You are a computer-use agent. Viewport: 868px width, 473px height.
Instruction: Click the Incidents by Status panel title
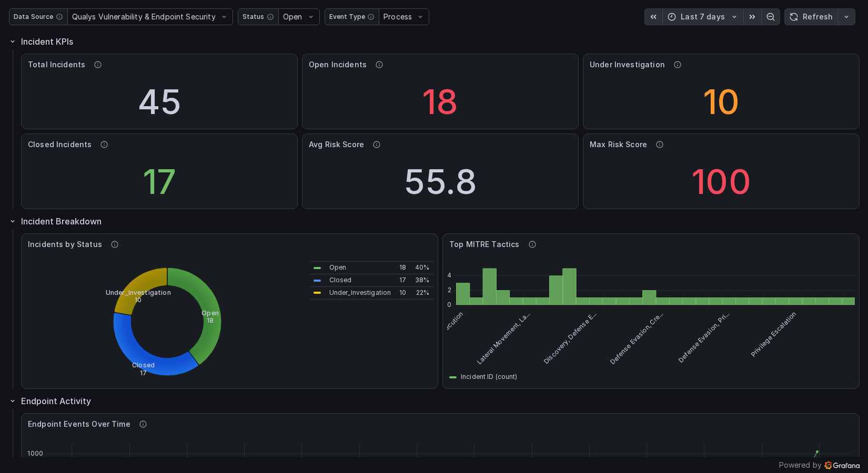coord(65,244)
